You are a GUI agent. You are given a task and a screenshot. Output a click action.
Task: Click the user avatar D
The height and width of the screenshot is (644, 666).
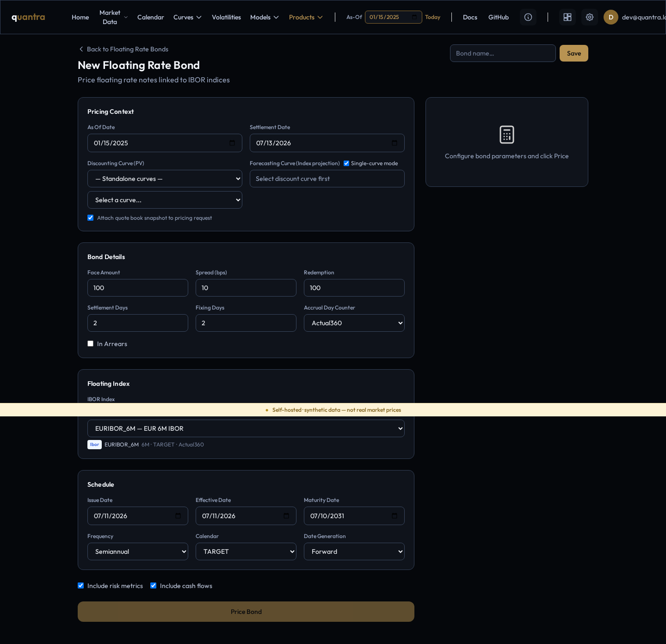pos(611,17)
